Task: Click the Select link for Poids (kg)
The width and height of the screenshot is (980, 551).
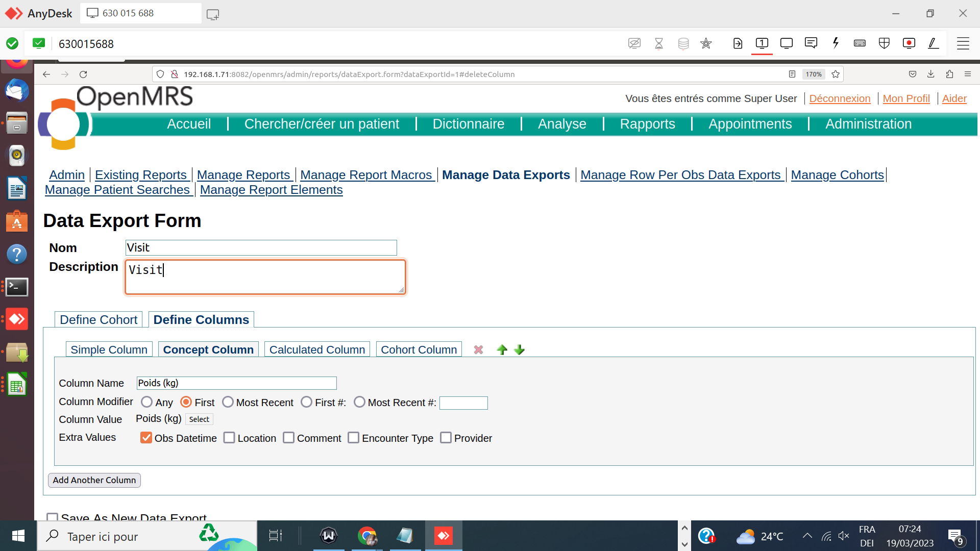Action: [x=199, y=419]
